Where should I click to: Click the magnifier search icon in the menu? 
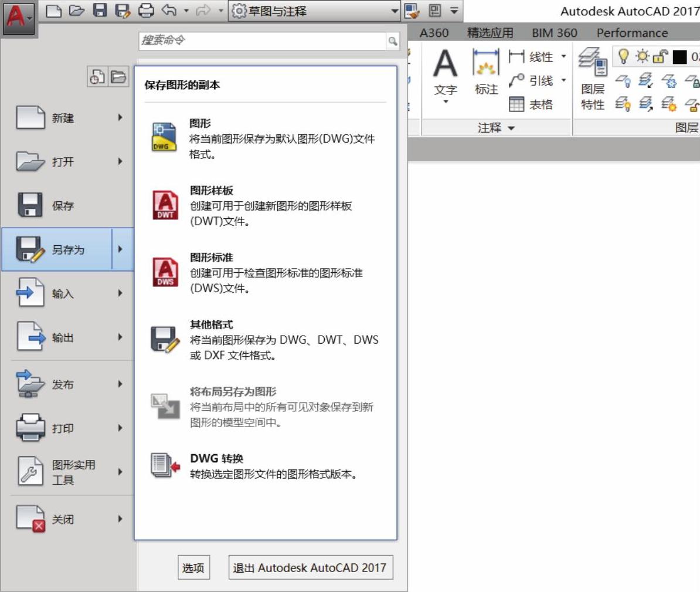(393, 41)
